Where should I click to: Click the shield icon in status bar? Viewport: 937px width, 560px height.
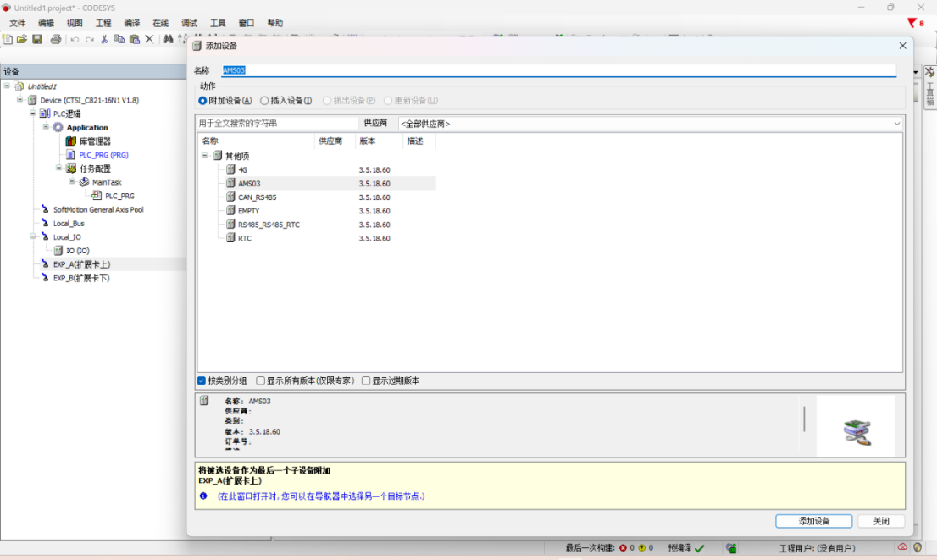click(x=918, y=547)
